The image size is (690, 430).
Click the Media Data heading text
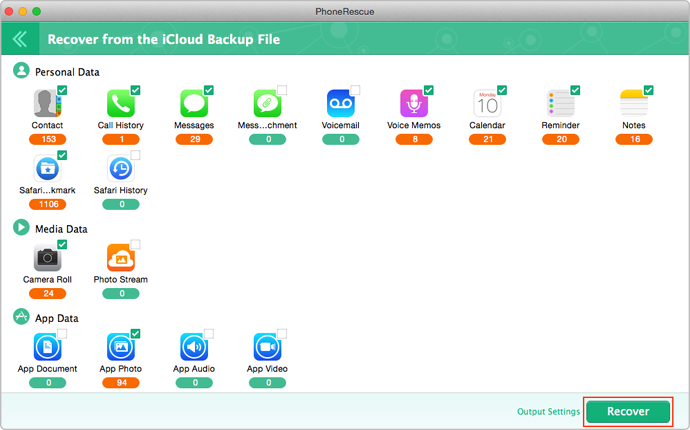point(61,229)
